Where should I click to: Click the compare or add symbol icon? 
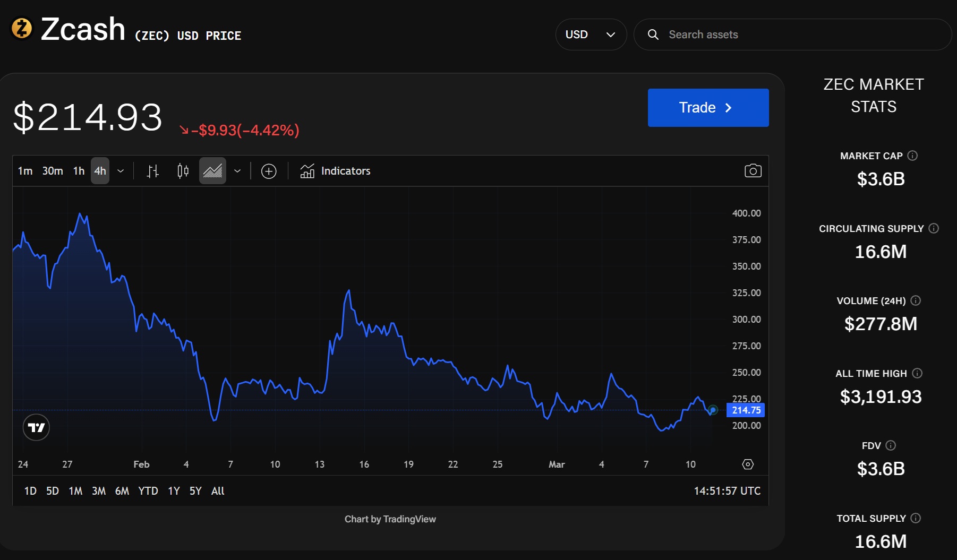[x=269, y=171]
